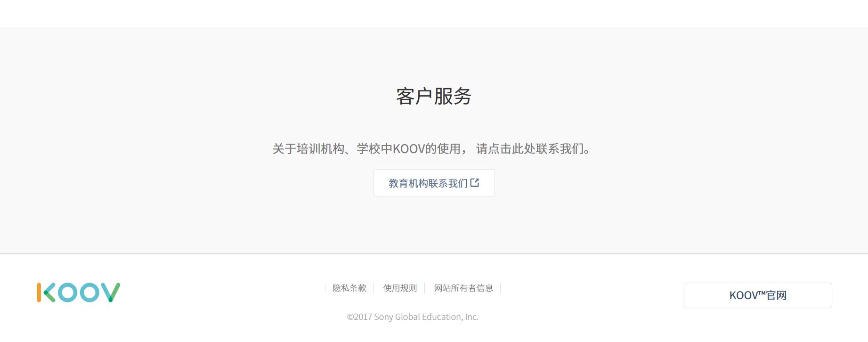Screen dimensions: 868x342
Task: Open the 隐私条款 privacy policy link
Action: pyautogui.click(x=349, y=288)
